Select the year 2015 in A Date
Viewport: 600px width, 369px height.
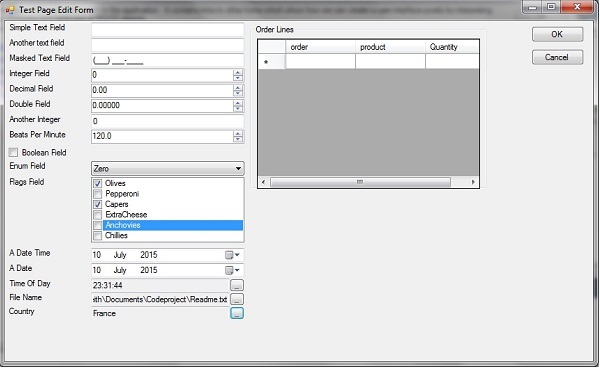[x=148, y=270]
